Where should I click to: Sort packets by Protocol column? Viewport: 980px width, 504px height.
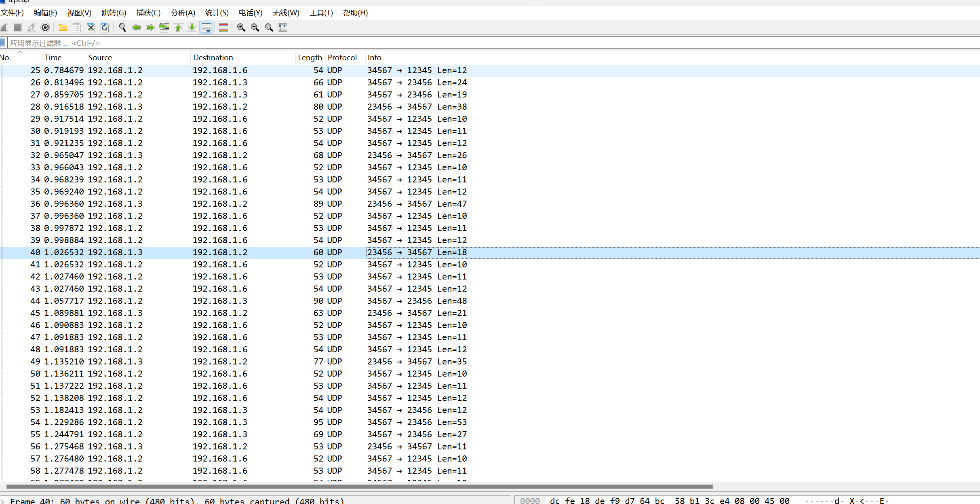tap(345, 57)
